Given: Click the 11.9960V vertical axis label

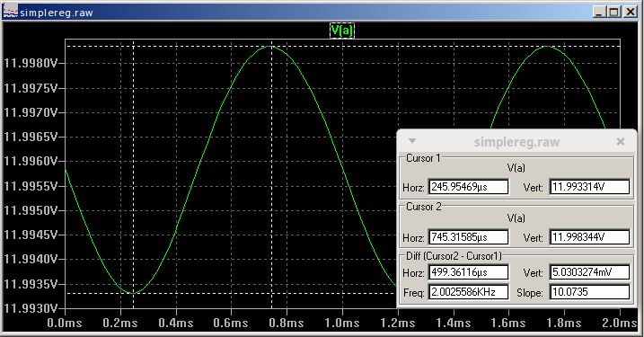Looking at the screenshot, I should pos(31,161).
